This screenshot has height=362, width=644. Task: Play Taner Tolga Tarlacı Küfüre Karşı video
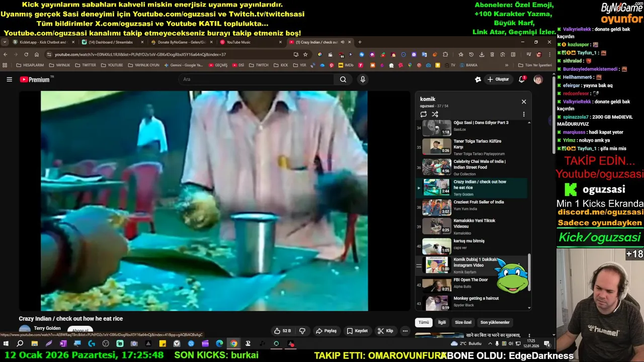(x=470, y=147)
